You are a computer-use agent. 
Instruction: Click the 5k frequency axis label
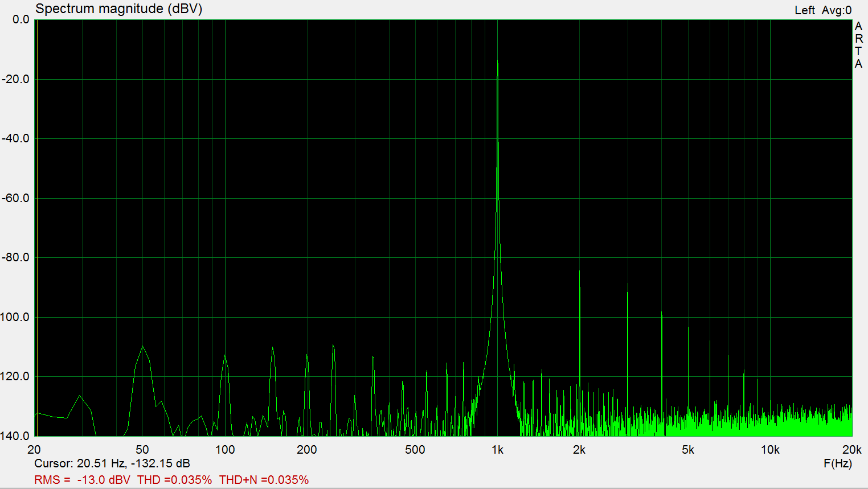688,450
